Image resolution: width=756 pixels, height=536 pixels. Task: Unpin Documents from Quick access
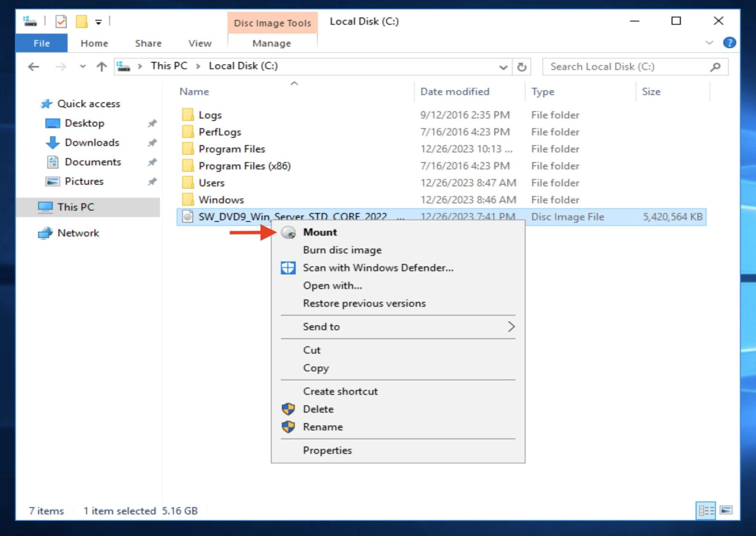pyautogui.click(x=152, y=162)
